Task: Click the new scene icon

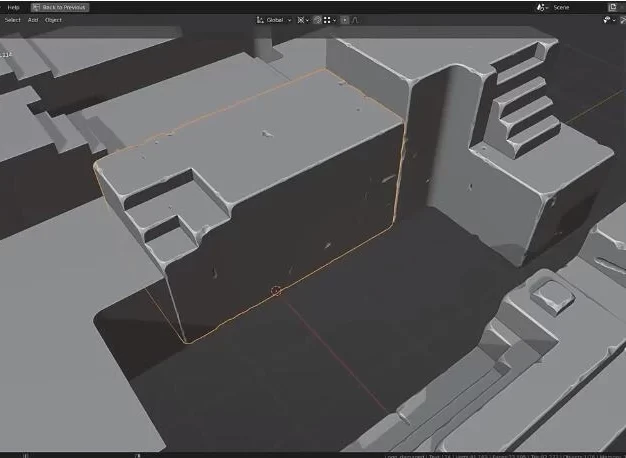Action: 613,7
